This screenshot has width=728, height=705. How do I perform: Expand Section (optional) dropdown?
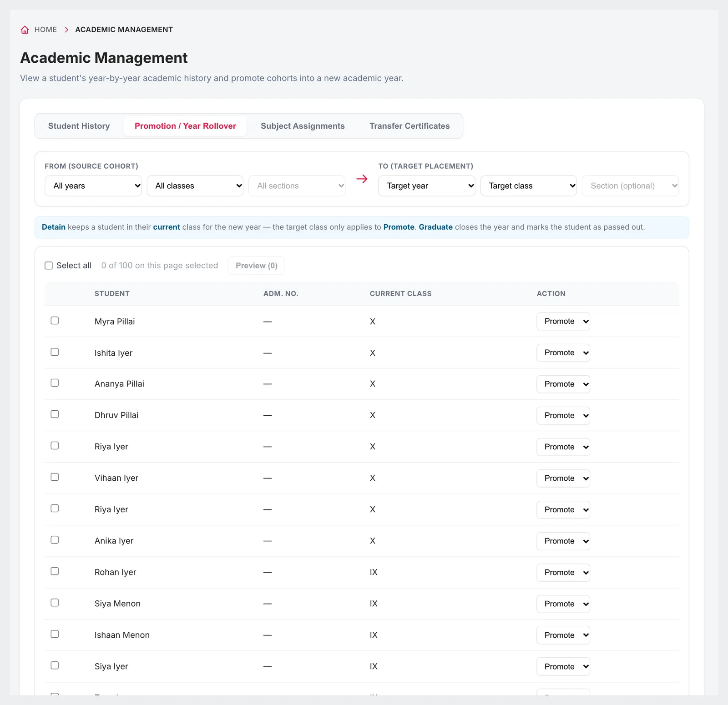[631, 186]
